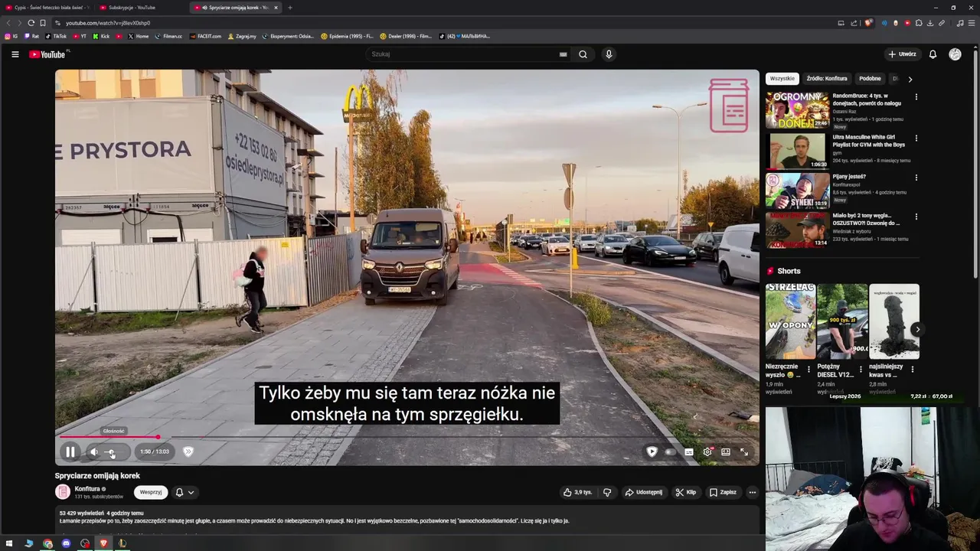
Task: Open a new browser tab with plus
Action: 289,8
